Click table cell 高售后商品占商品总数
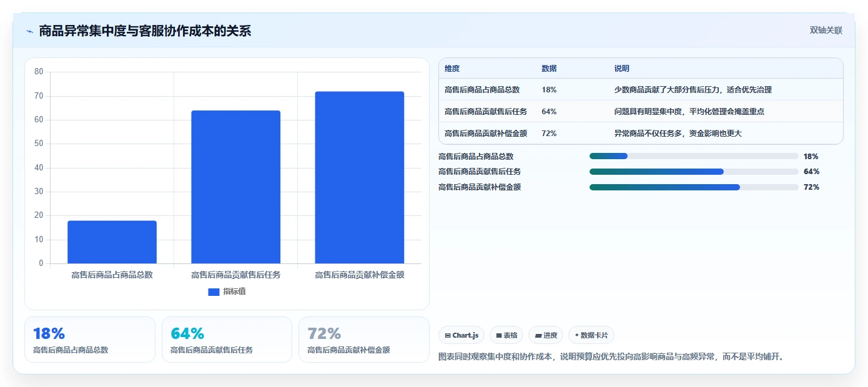The image size is (868, 387). [x=482, y=90]
